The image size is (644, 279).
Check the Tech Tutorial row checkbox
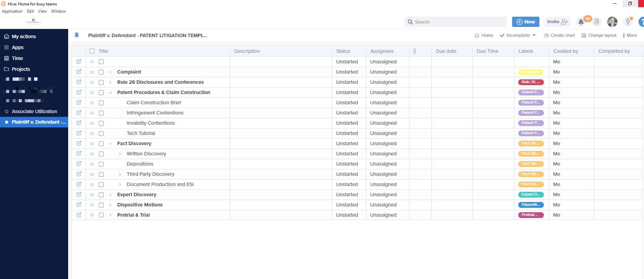[101, 134]
